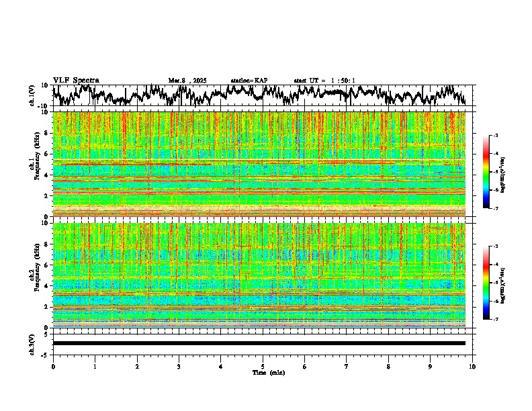532x411 pixels.
Task: Click tick label "10" on the time axis
Action: point(472,367)
